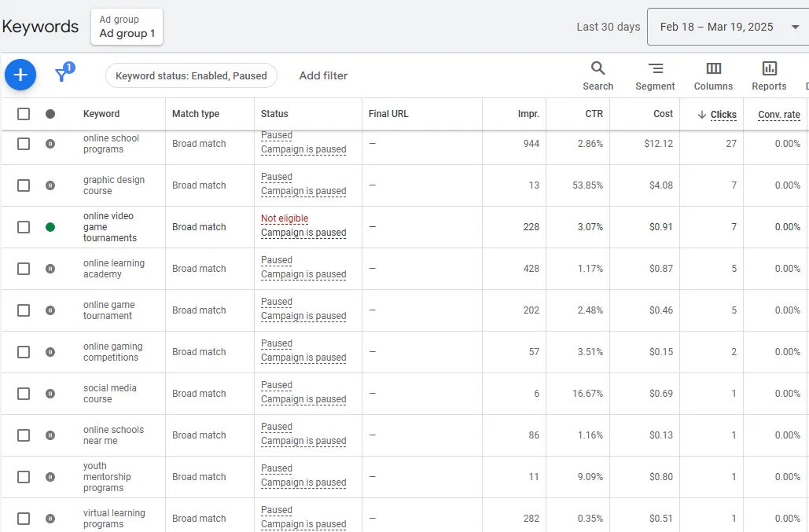
Task: Open the Columns editor icon
Action: [713, 75]
